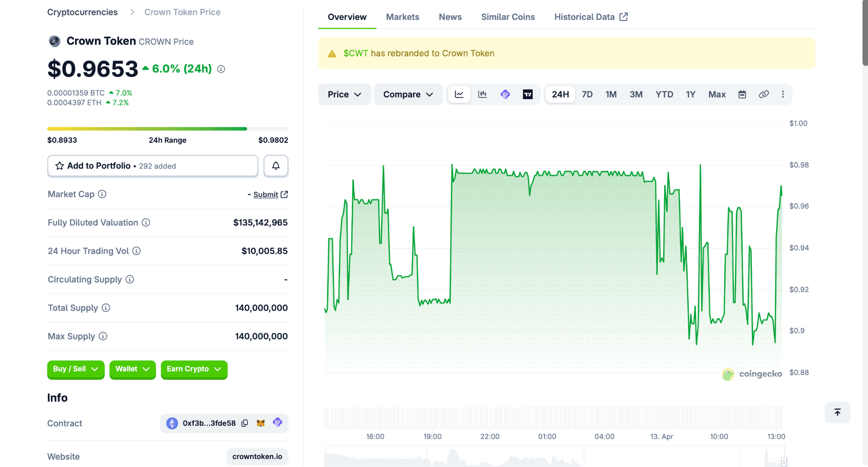Open the TradingView chart icon
The height and width of the screenshot is (467, 868).
[527, 94]
